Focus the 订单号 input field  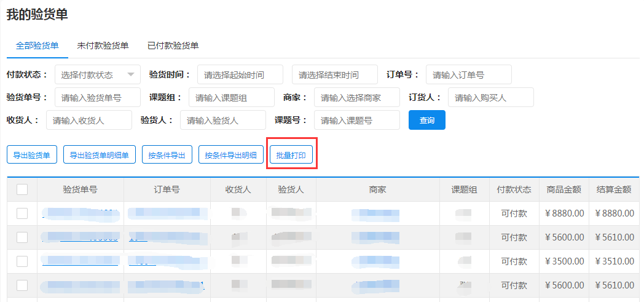[468, 74]
